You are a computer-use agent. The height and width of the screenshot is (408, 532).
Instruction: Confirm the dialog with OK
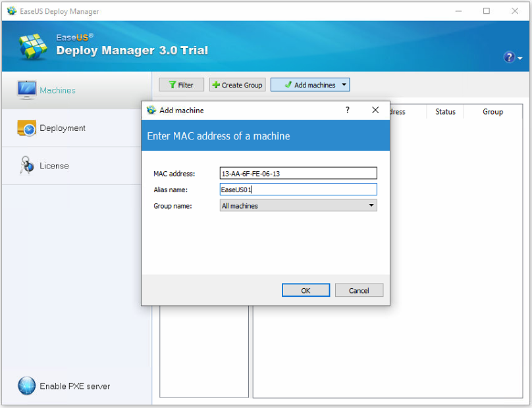click(306, 290)
